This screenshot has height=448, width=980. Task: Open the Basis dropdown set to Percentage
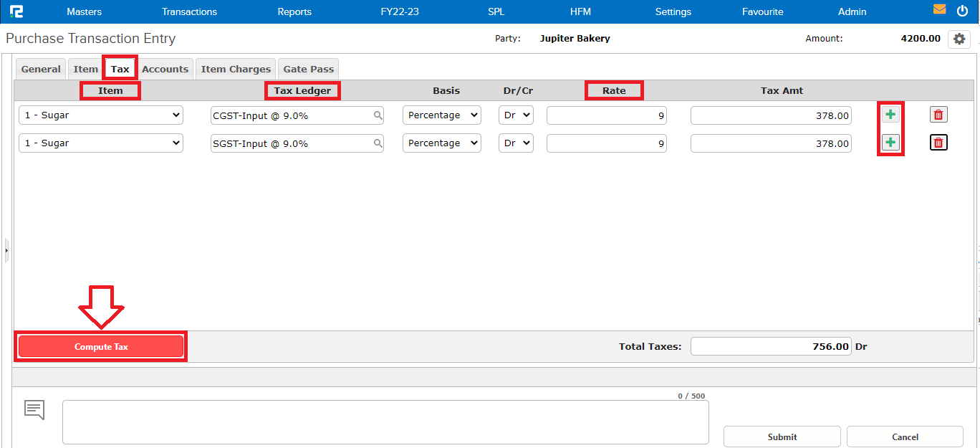click(x=441, y=115)
